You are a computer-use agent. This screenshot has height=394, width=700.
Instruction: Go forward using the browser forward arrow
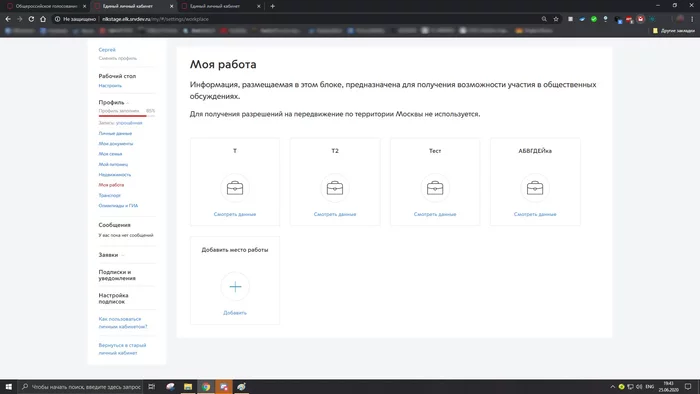(20, 19)
